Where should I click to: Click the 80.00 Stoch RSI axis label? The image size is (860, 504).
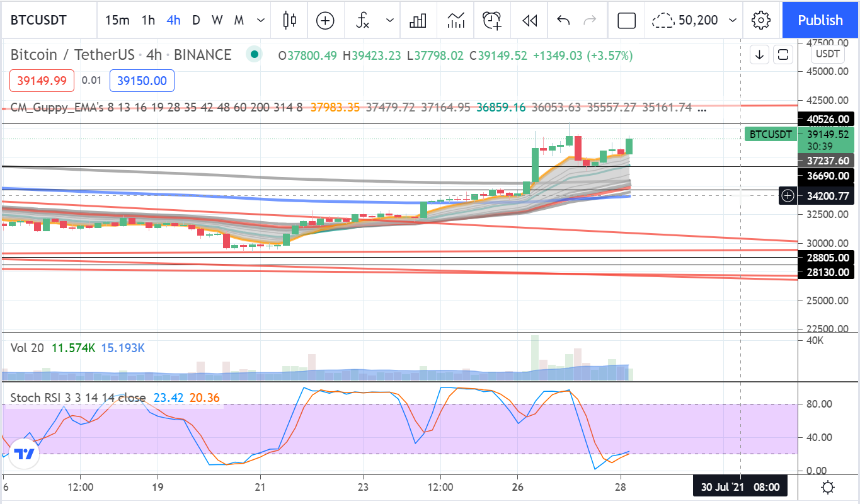(x=820, y=404)
